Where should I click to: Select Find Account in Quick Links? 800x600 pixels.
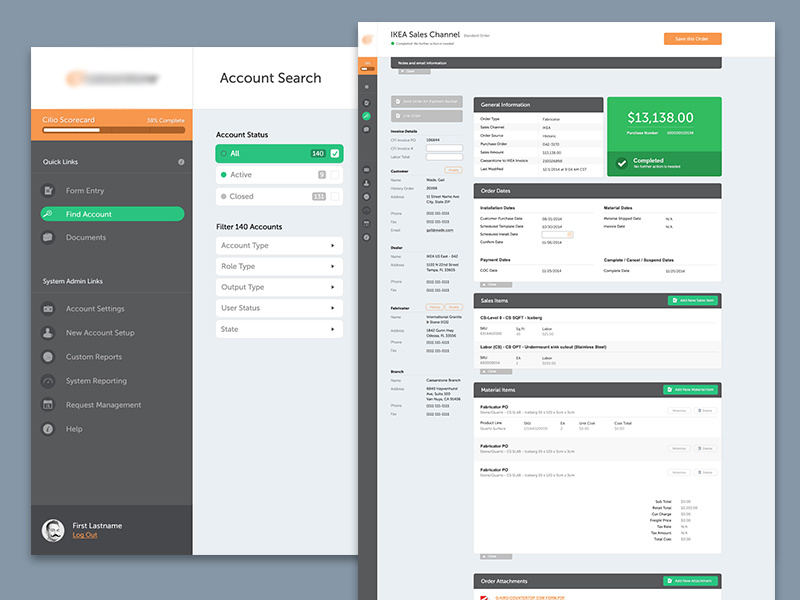pos(112,214)
